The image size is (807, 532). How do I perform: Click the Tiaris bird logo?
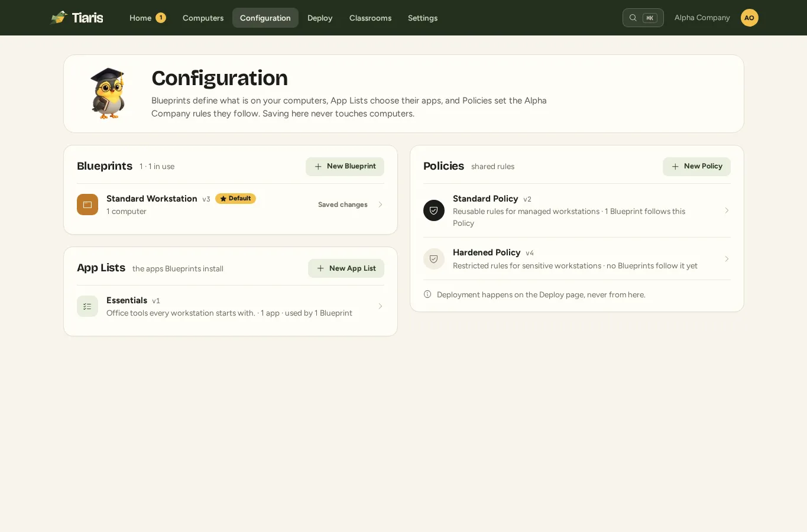click(59, 18)
